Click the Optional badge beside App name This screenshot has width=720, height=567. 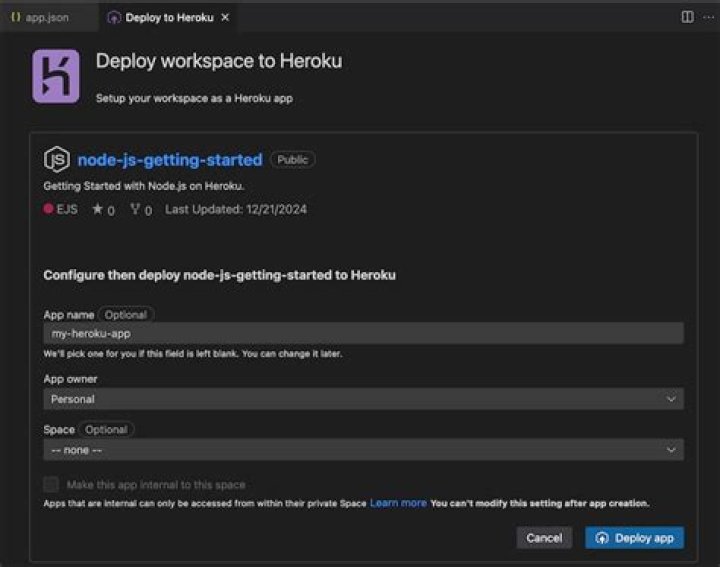(x=125, y=314)
